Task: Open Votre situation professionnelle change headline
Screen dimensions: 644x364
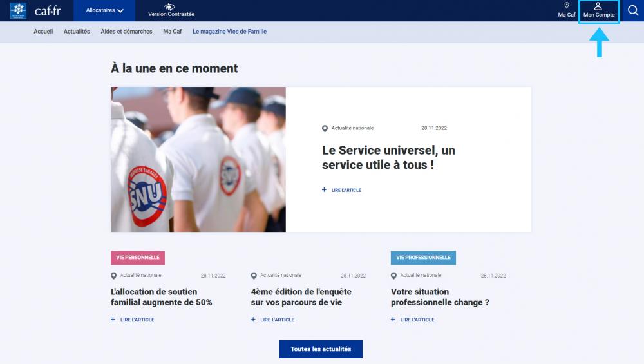Action: 440,297
